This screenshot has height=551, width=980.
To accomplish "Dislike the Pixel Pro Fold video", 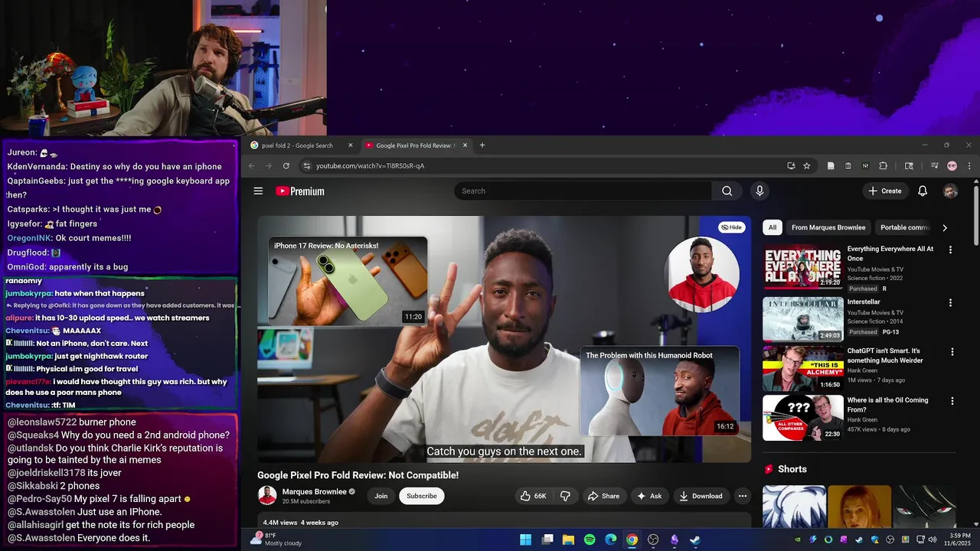I will tap(565, 496).
